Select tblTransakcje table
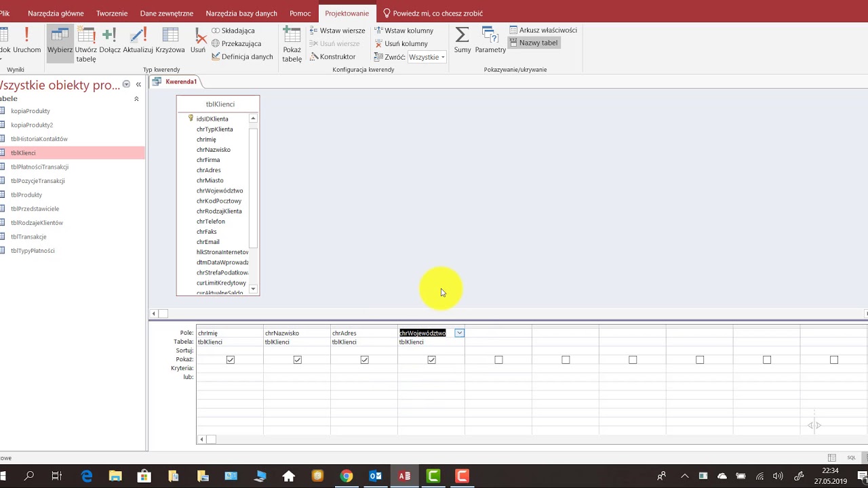 (x=28, y=237)
